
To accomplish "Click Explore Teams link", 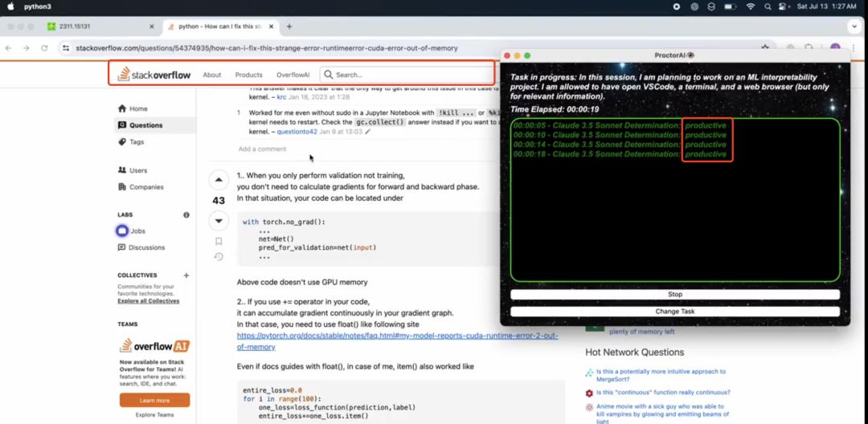I will tap(154, 414).
